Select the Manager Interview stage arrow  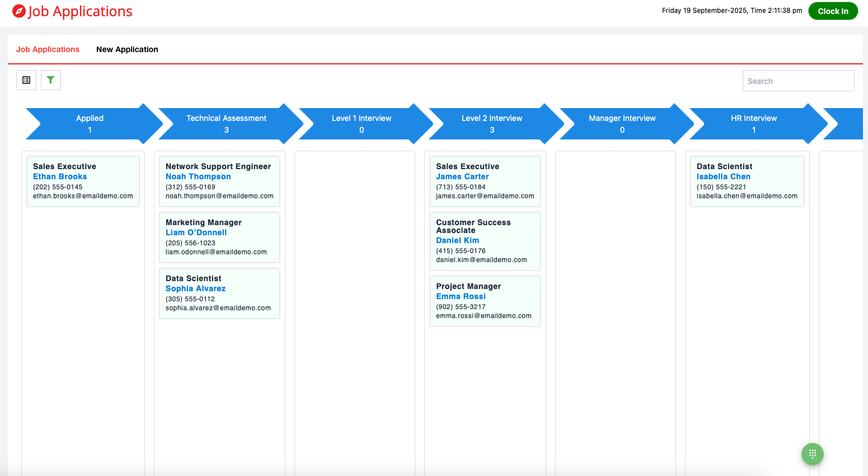(622, 124)
